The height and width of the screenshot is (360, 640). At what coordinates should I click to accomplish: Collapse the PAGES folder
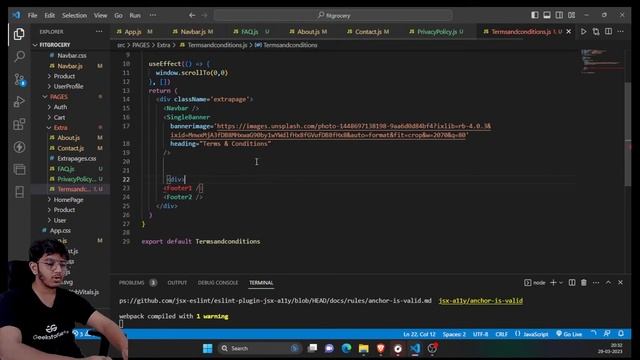click(59, 97)
